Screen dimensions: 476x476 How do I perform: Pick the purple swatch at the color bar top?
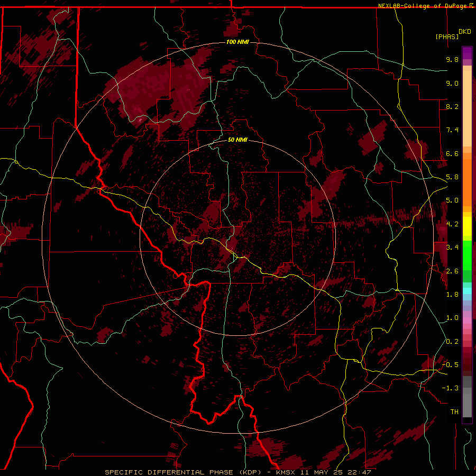467,53
